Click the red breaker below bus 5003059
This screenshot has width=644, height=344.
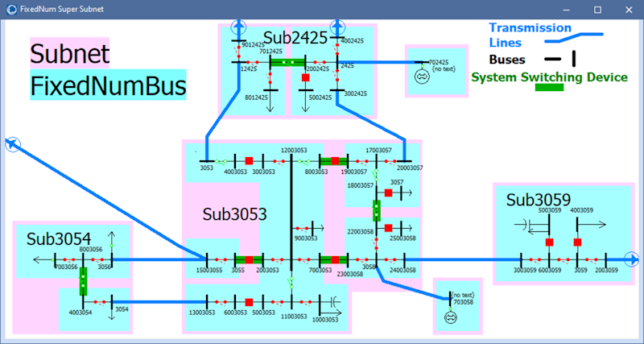549,242
